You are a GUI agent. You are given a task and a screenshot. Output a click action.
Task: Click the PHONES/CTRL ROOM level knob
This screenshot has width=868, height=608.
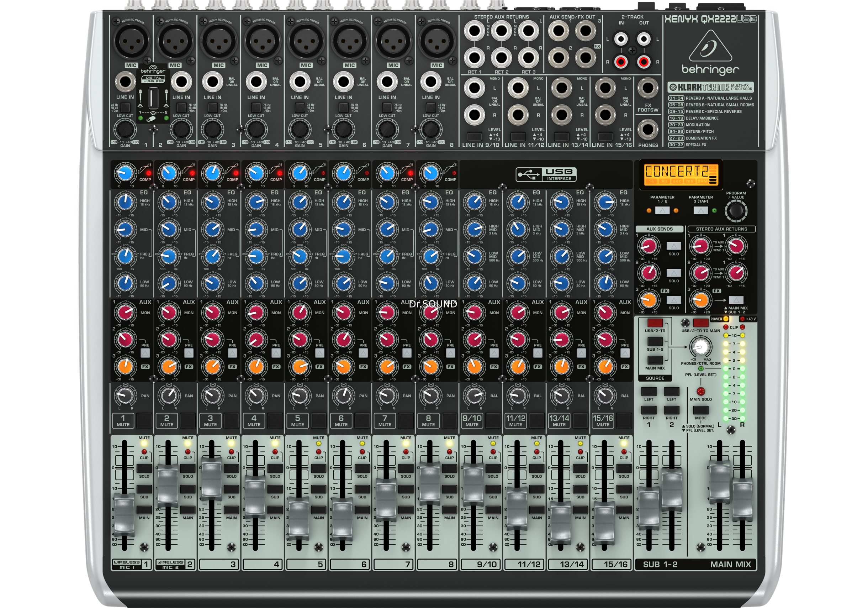tap(700, 346)
